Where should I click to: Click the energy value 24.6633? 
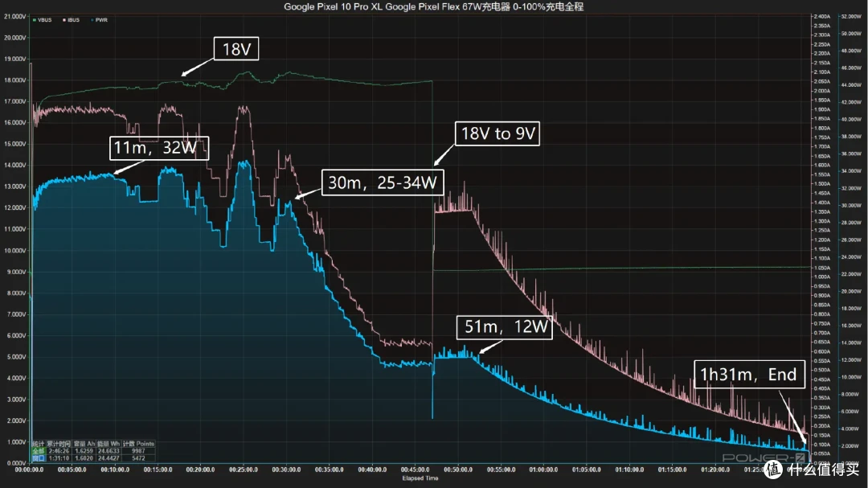point(108,452)
